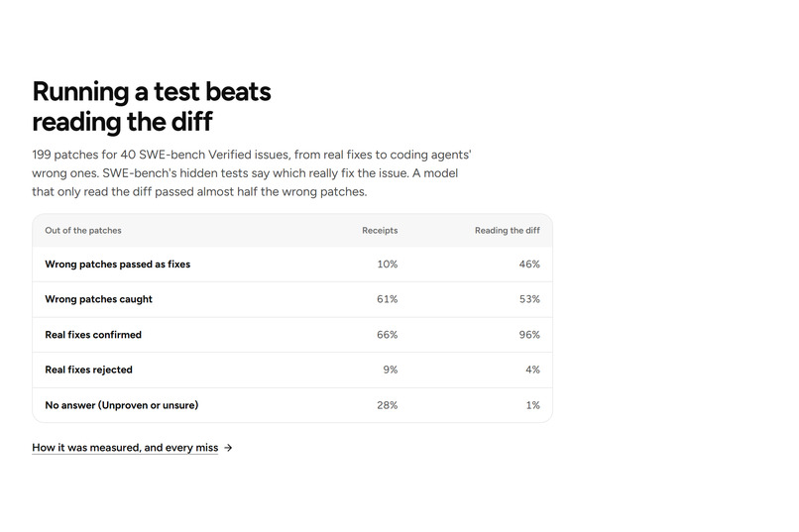Select the 'Receipts' column header

380,230
